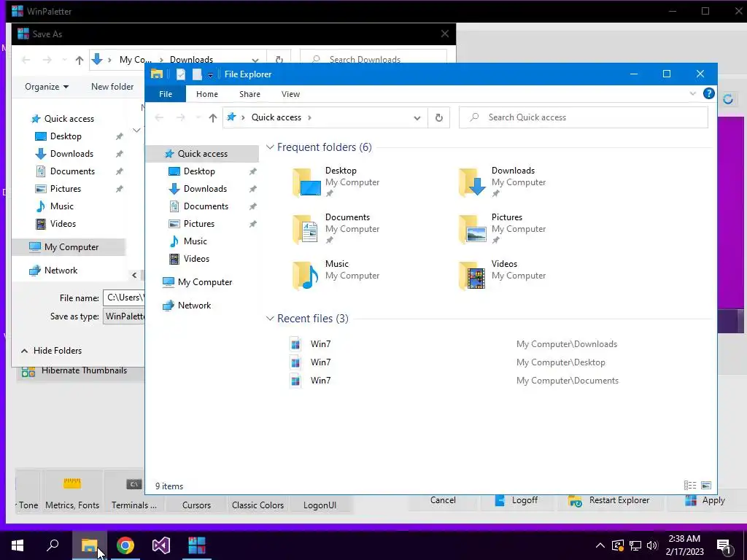Go up one level in File Explorer
747x560 pixels.
coord(212,117)
